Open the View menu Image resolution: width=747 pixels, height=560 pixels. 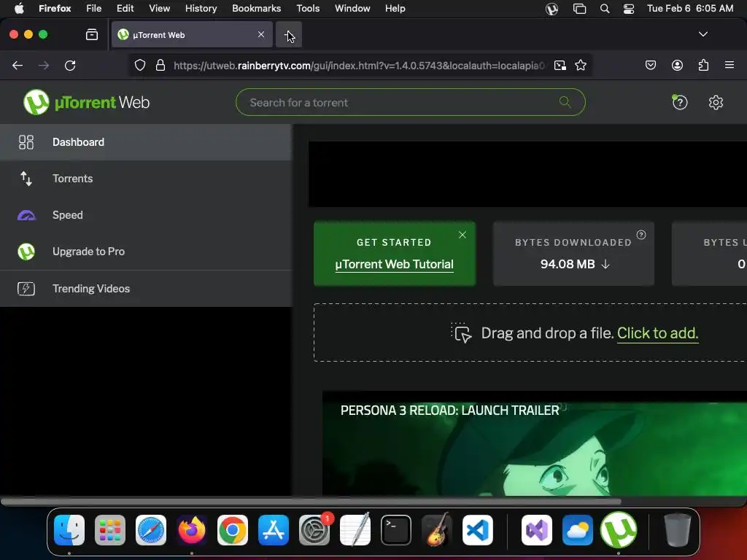pyautogui.click(x=159, y=8)
